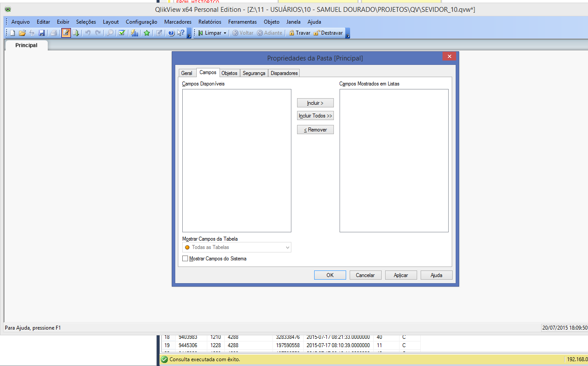The width and height of the screenshot is (588, 366).
Task: Open the Mostrar Campos da Tabela dropdown
Action: [237, 247]
